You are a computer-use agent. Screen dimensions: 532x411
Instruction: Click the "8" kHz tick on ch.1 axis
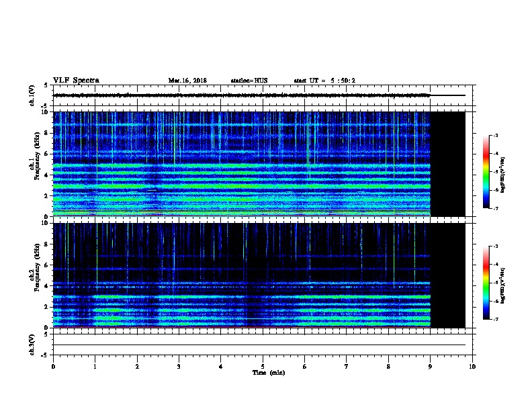pyautogui.click(x=47, y=133)
